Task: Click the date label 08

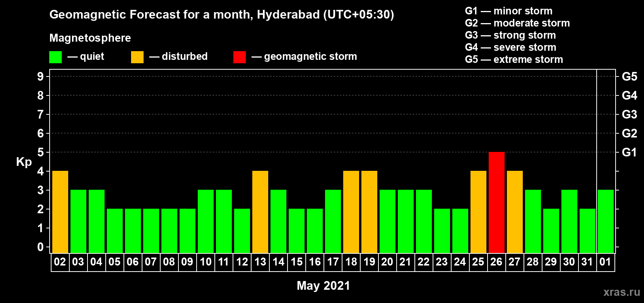Action: click(169, 262)
